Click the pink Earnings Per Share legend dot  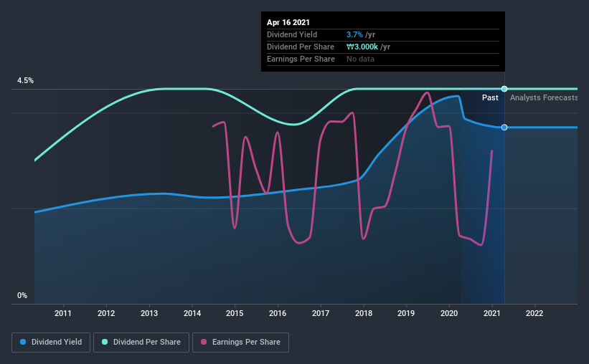click(x=204, y=342)
